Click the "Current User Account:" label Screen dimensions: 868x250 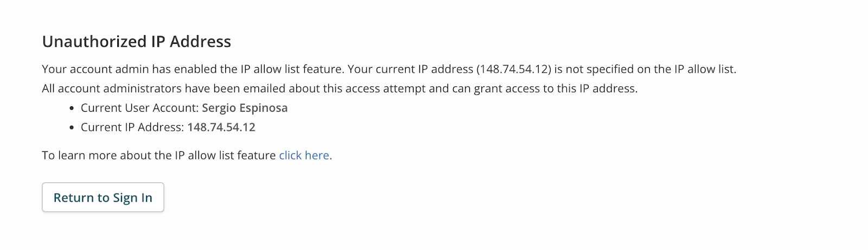[139, 108]
